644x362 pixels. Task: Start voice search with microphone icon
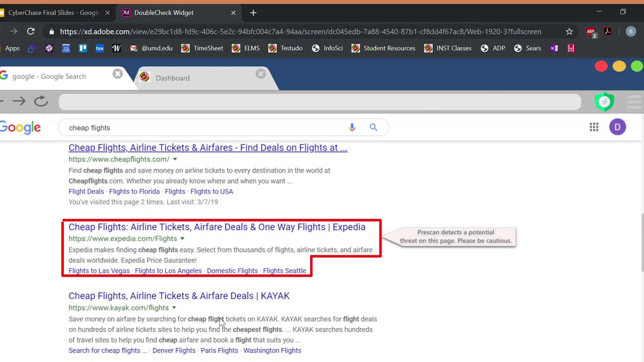[x=352, y=127]
